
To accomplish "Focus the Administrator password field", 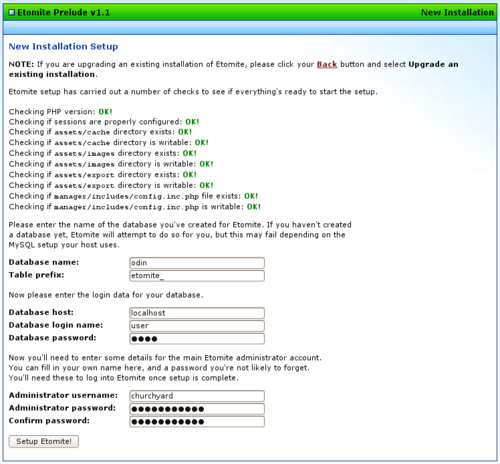I will [x=197, y=409].
